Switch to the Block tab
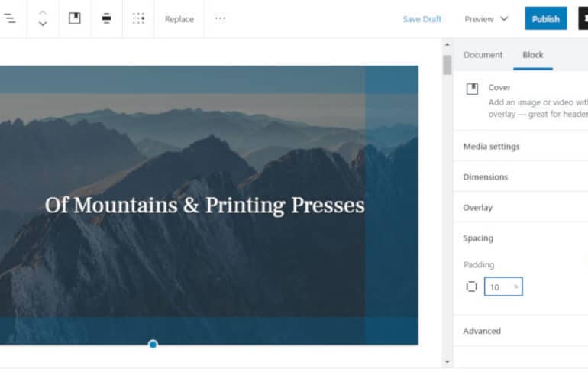 pyautogui.click(x=533, y=55)
